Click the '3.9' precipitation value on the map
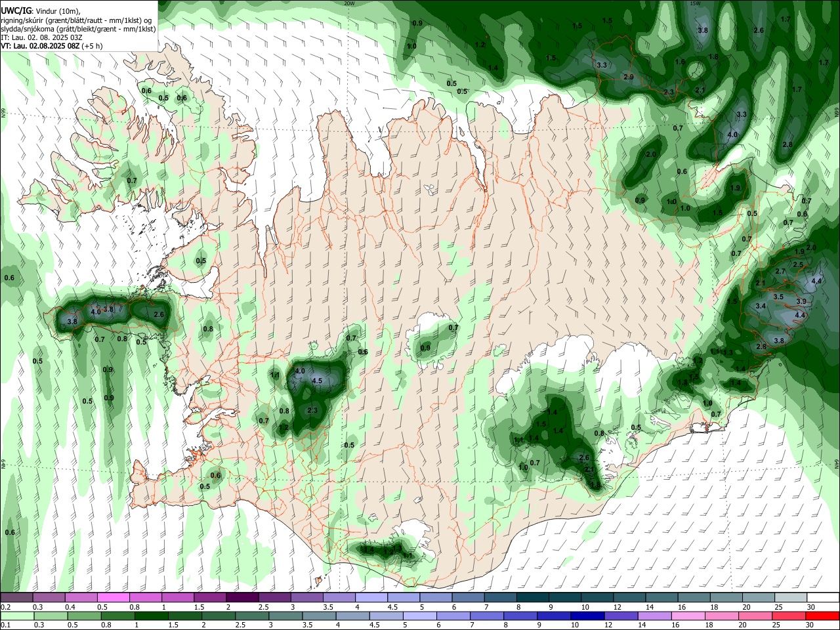The height and width of the screenshot is (630, 840). 801,301
